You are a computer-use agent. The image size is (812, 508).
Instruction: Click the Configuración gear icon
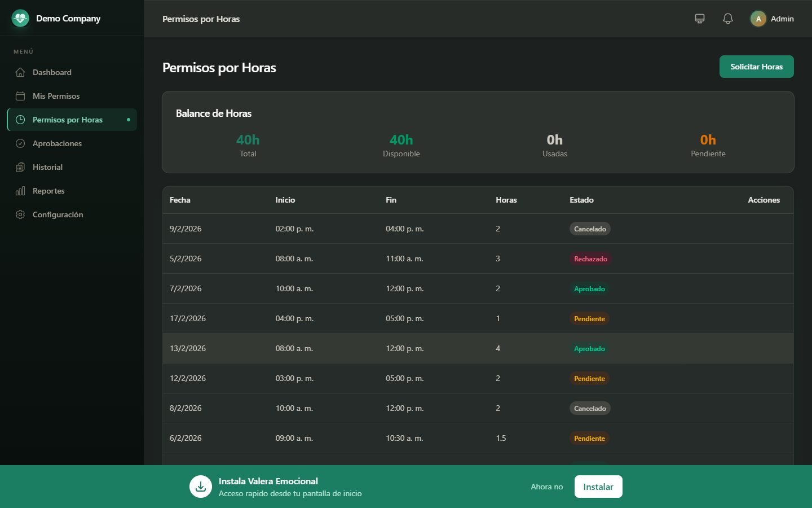coord(20,214)
